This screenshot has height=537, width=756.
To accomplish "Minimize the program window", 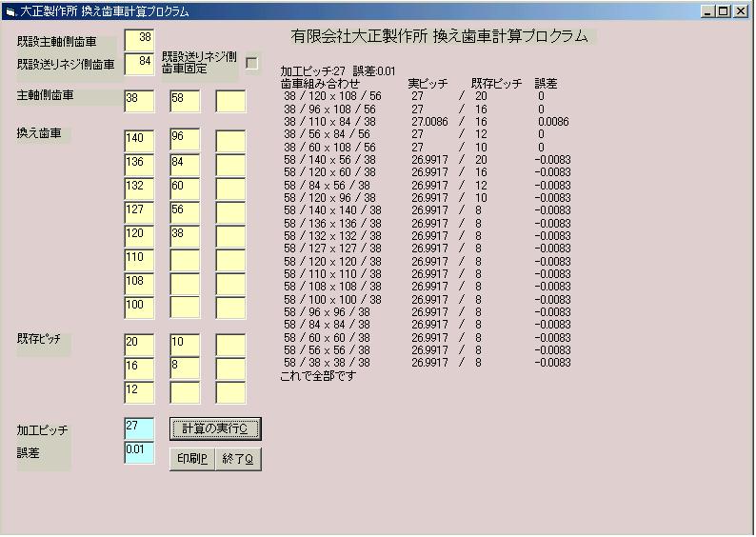I will click(x=709, y=11).
